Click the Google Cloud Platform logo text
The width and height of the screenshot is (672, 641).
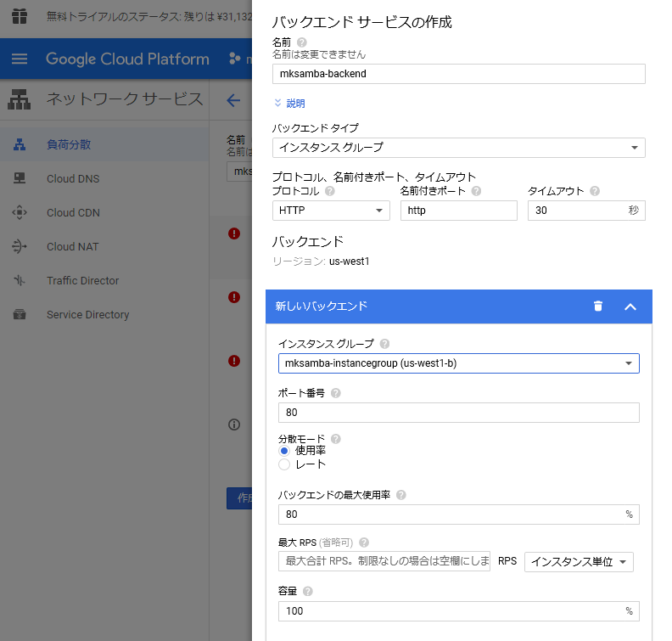pyautogui.click(x=127, y=59)
